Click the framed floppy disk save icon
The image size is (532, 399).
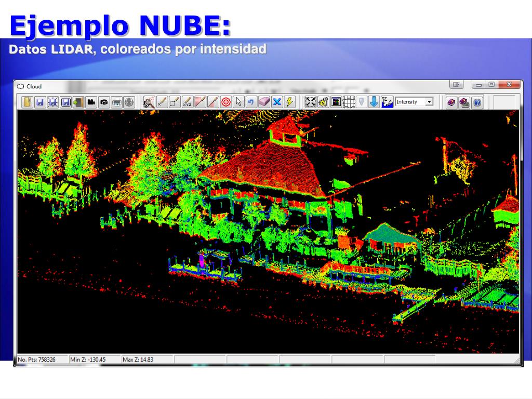tap(65, 102)
